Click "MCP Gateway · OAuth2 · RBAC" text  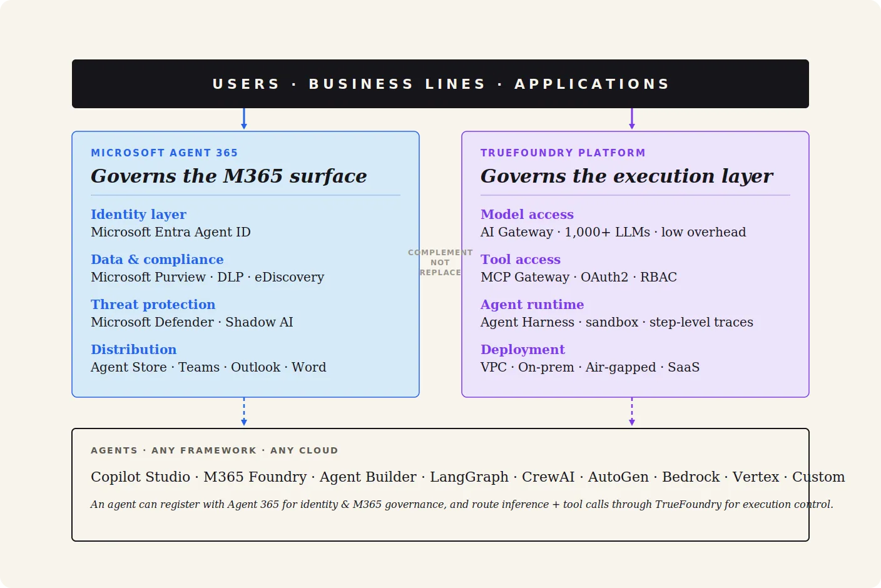coord(579,277)
